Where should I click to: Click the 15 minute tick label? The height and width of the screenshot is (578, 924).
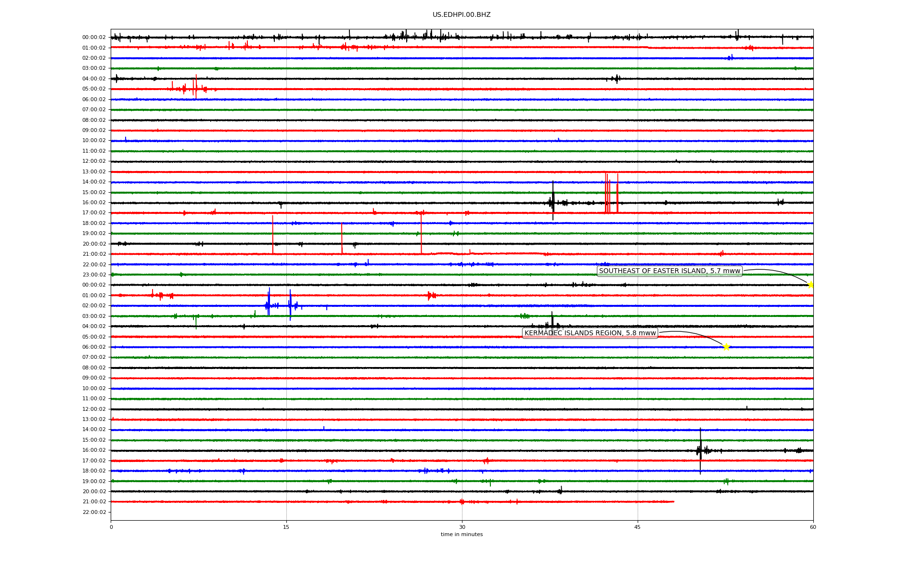pos(286,527)
